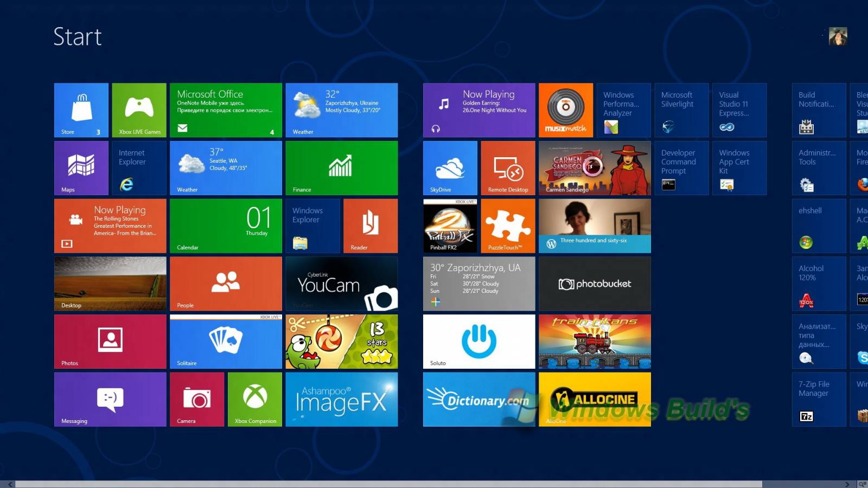This screenshot has height=488, width=868.
Task: Start Solitaire game tile
Action: pos(226,342)
